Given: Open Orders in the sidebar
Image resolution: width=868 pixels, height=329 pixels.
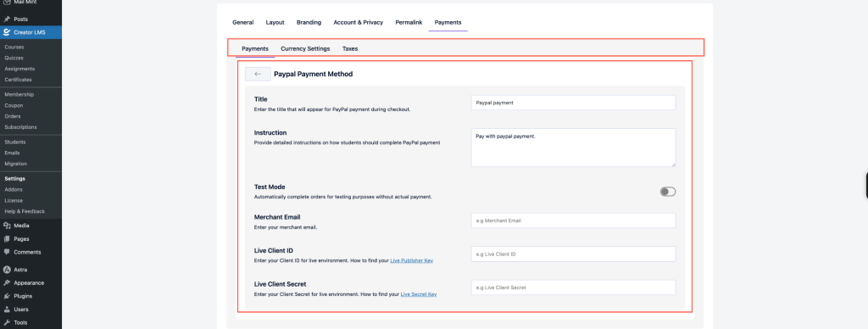Looking at the screenshot, I should pyautogui.click(x=13, y=116).
